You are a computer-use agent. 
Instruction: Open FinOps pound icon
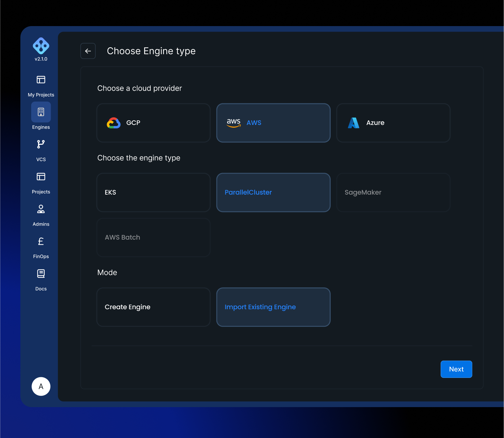pos(41,241)
